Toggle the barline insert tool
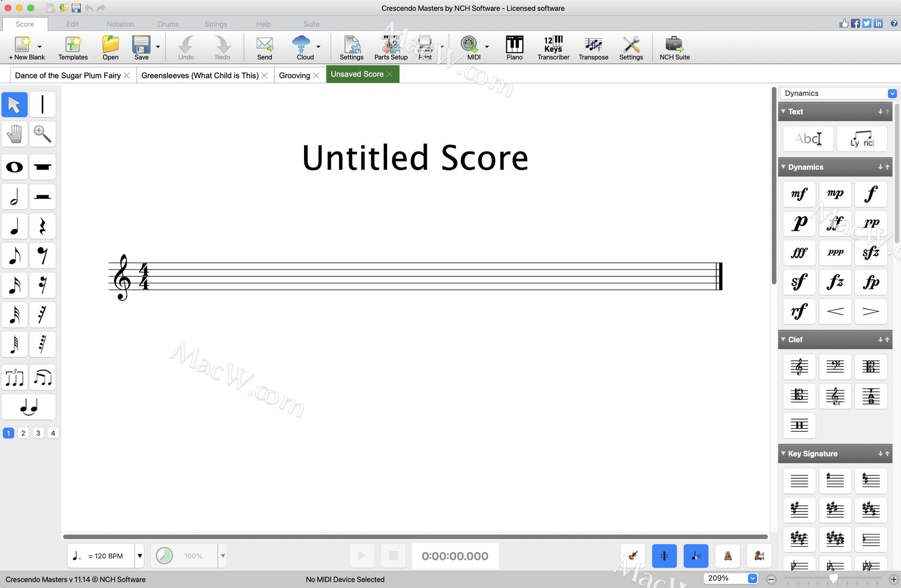 (43, 105)
